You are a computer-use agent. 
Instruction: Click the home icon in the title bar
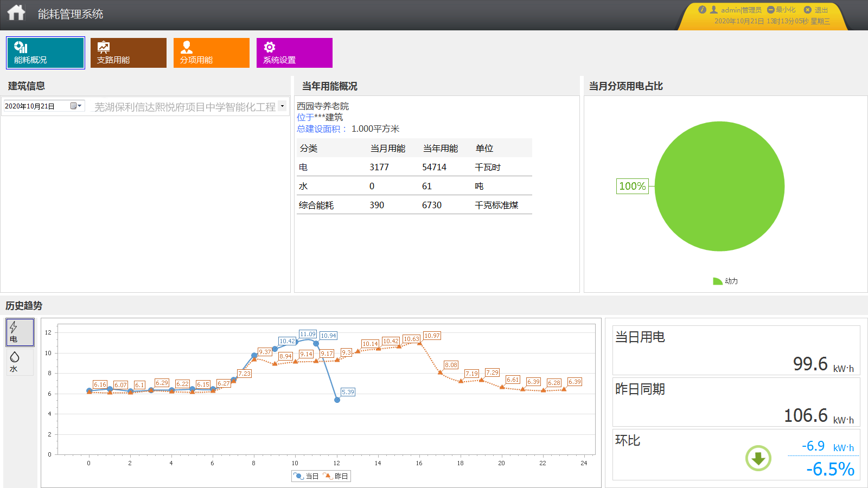click(x=17, y=11)
